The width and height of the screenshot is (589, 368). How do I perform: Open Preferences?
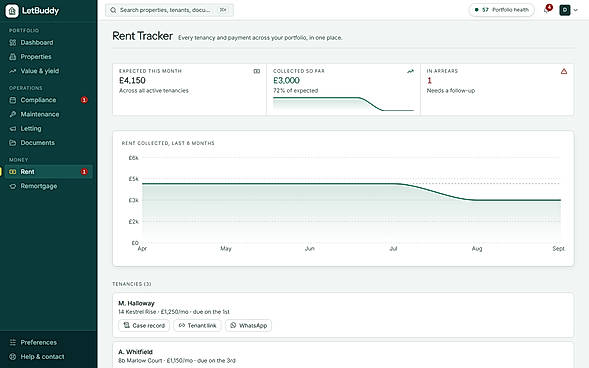tap(49, 342)
